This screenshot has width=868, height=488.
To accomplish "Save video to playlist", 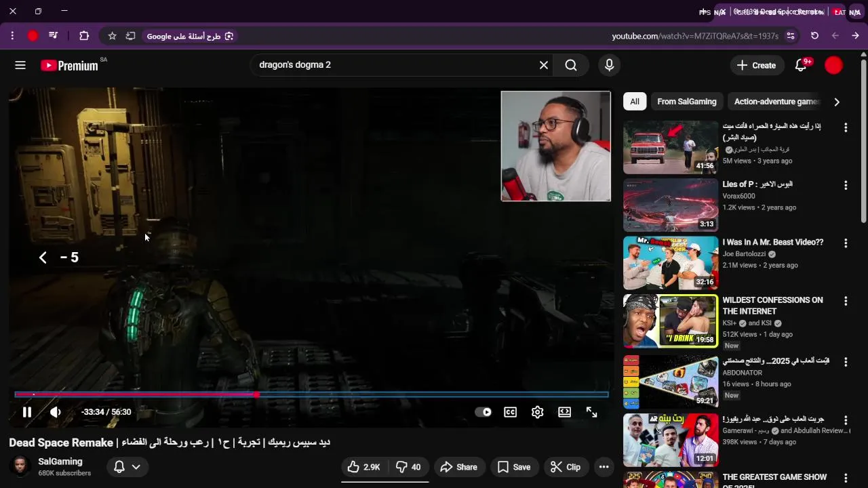I will [514, 467].
